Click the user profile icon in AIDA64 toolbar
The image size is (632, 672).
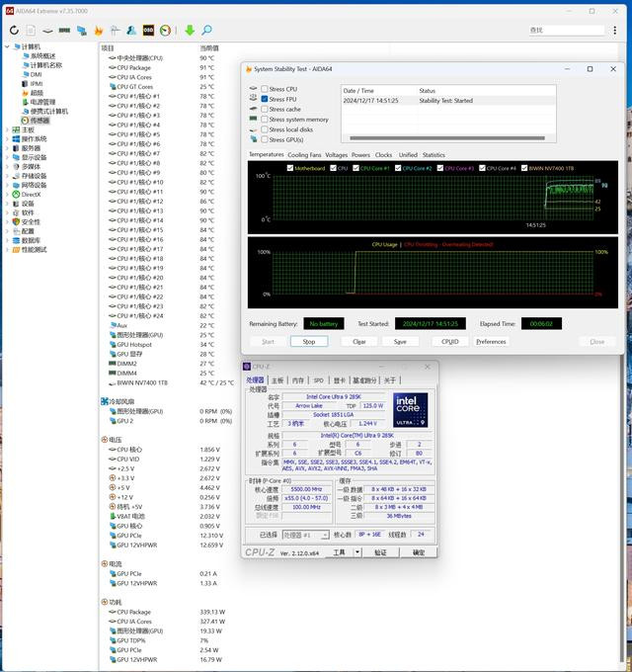[x=131, y=30]
